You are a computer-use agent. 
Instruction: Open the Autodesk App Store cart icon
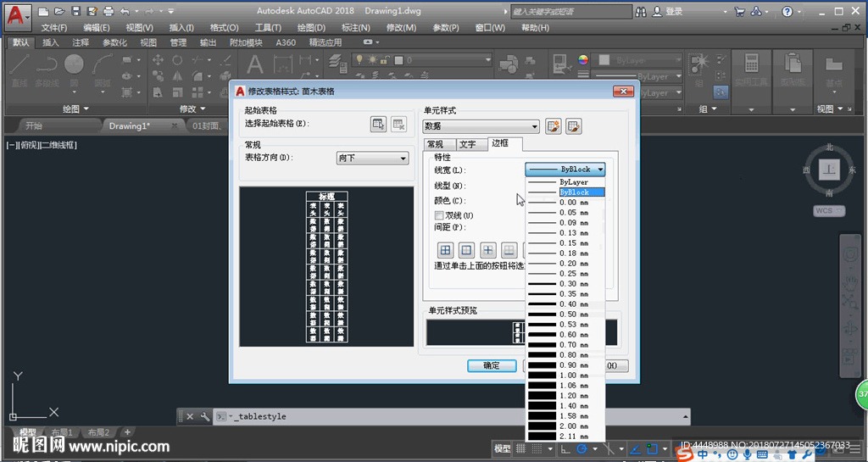(739, 11)
